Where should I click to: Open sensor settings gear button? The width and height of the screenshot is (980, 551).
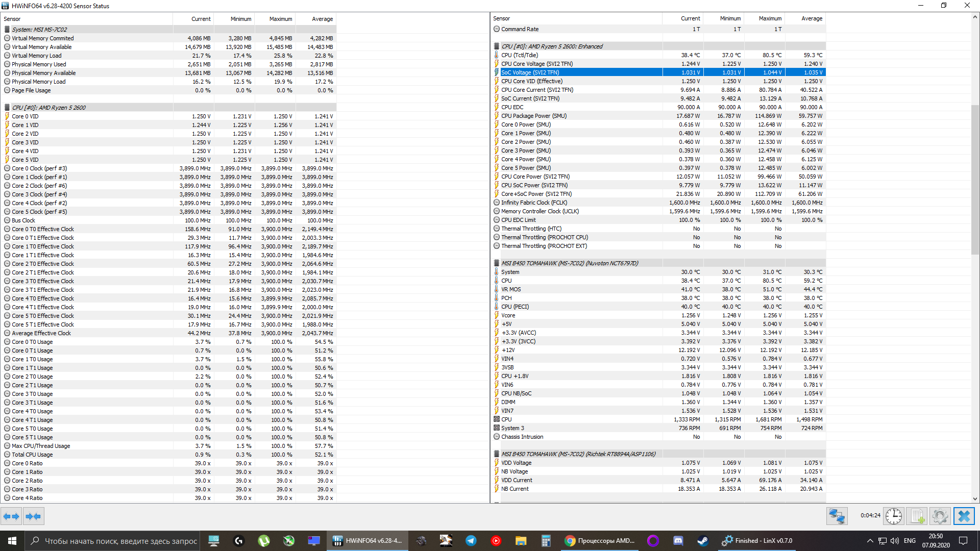tap(940, 516)
